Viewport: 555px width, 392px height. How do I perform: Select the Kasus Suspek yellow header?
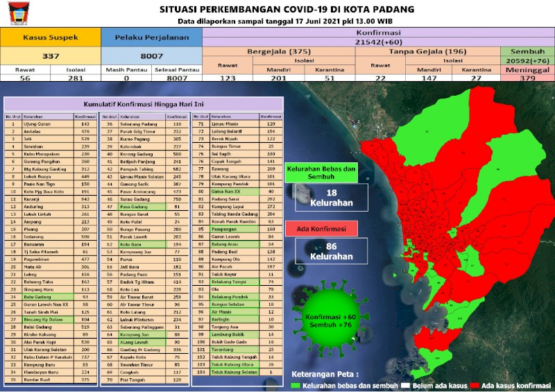(x=51, y=37)
